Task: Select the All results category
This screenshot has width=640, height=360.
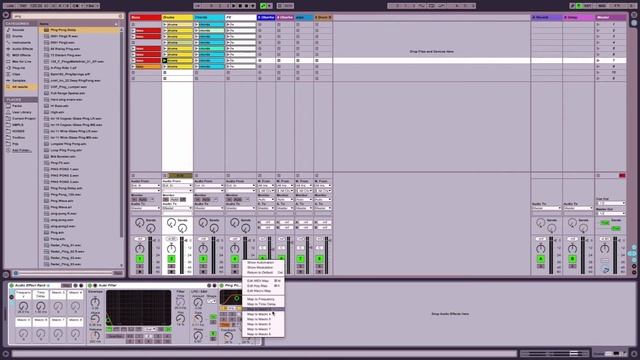Action: click(x=20, y=87)
